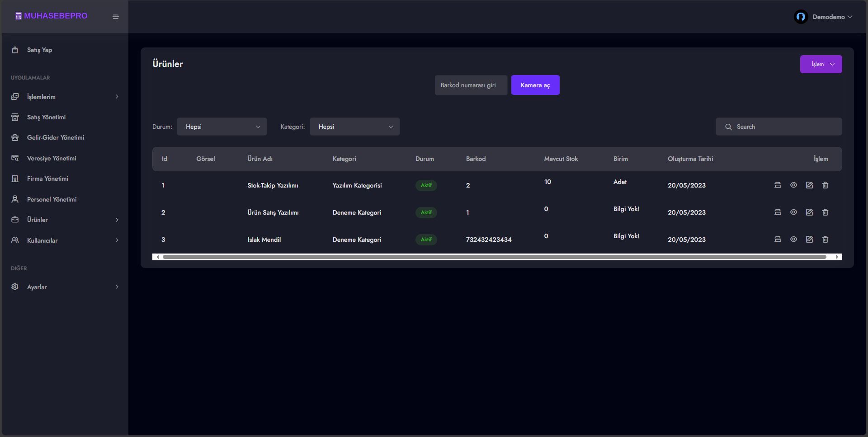Image resolution: width=868 pixels, height=437 pixels.
Task: Show Islak Mendil details with eye icon
Action: pyautogui.click(x=793, y=240)
